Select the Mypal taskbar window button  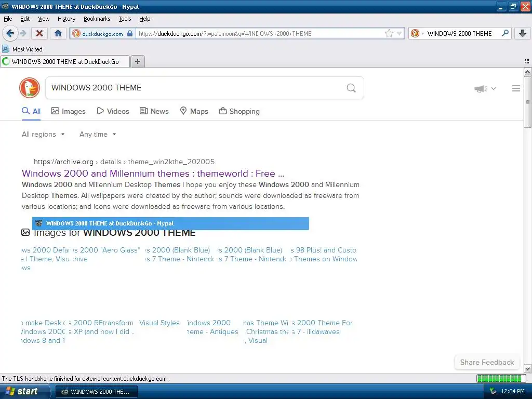pos(96,392)
